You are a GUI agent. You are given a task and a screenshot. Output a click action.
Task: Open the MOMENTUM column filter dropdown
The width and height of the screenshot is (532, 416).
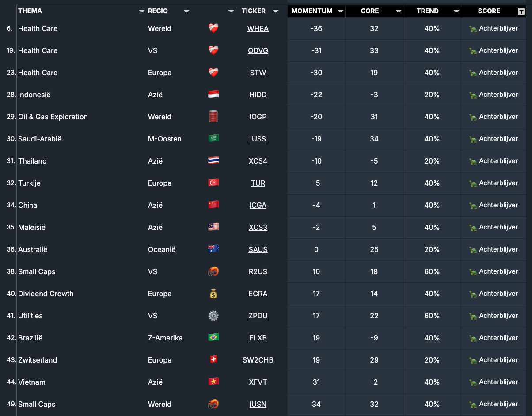tap(341, 12)
